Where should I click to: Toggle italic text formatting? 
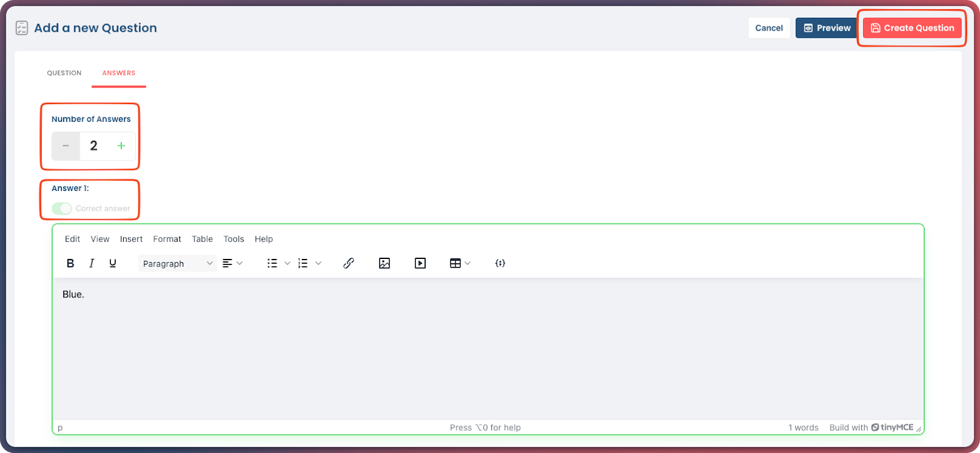pyautogui.click(x=91, y=263)
